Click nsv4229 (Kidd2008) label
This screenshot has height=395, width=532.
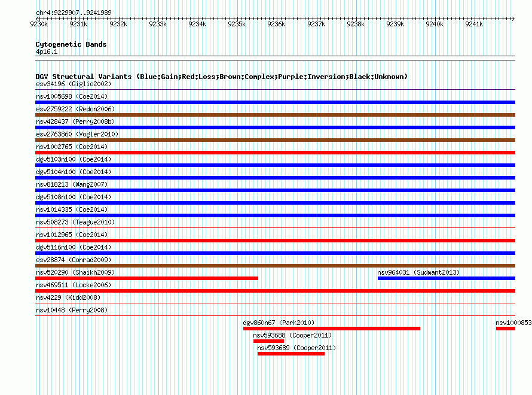point(68,297)
